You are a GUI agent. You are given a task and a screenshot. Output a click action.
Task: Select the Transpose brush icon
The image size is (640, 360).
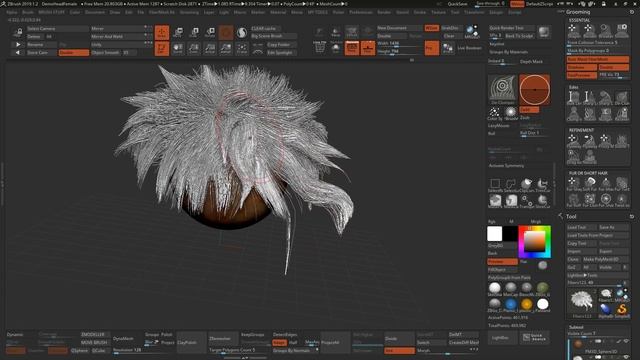527,201
